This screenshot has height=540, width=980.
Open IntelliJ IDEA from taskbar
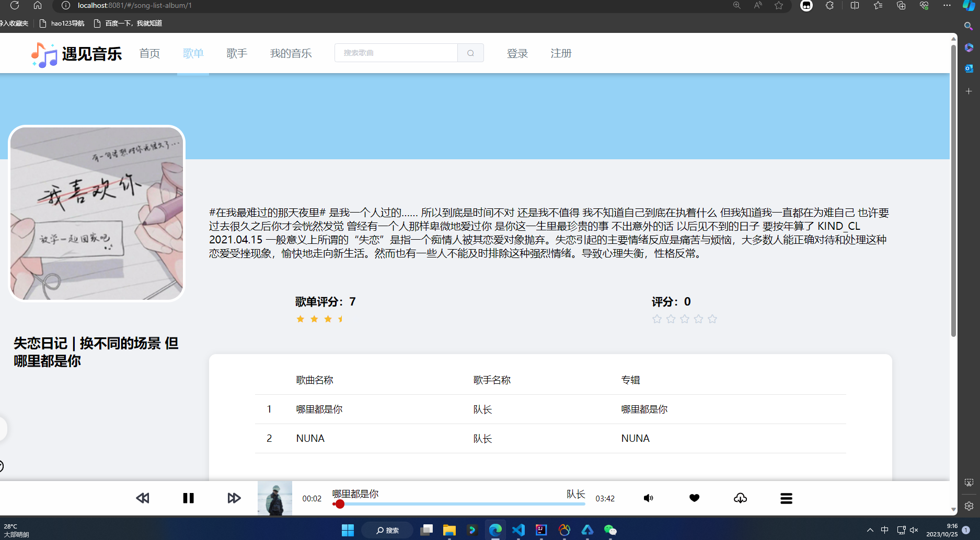click(x=541, y=530)
